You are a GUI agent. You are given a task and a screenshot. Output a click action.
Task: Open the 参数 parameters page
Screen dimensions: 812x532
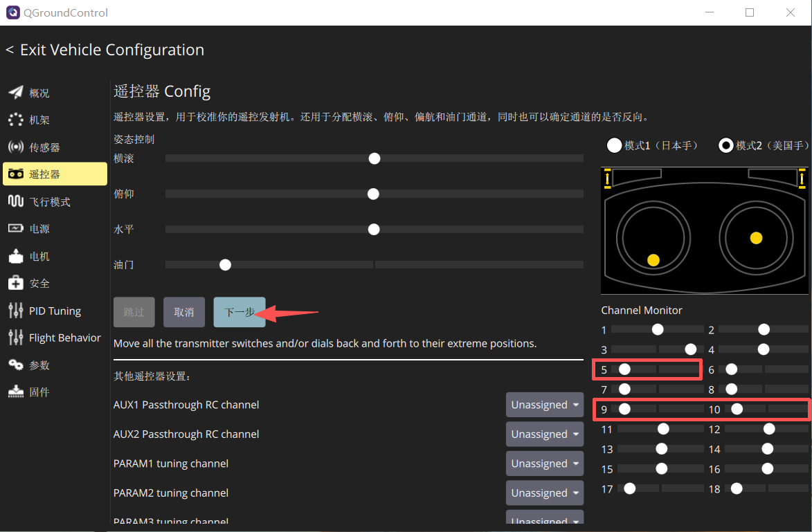(x=55, y=365)
